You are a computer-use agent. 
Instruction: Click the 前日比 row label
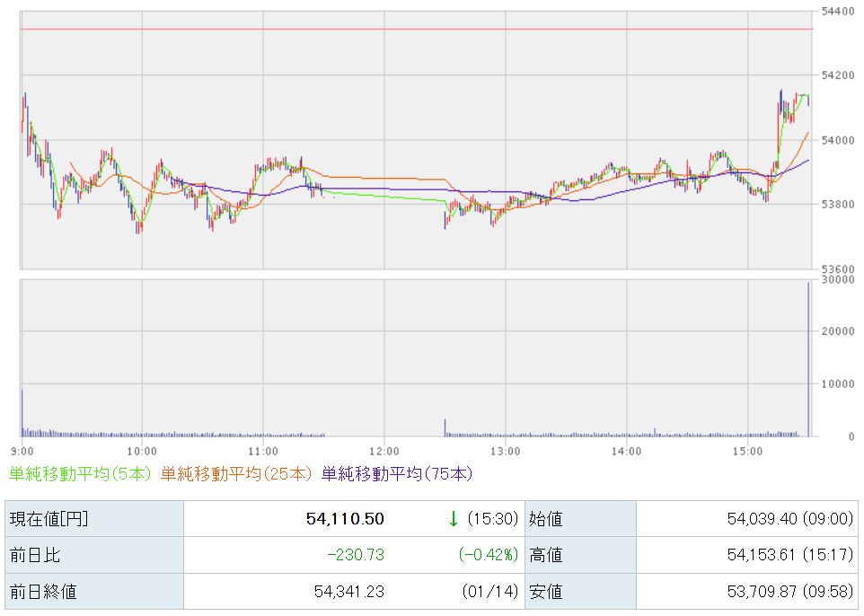point(35,555)
